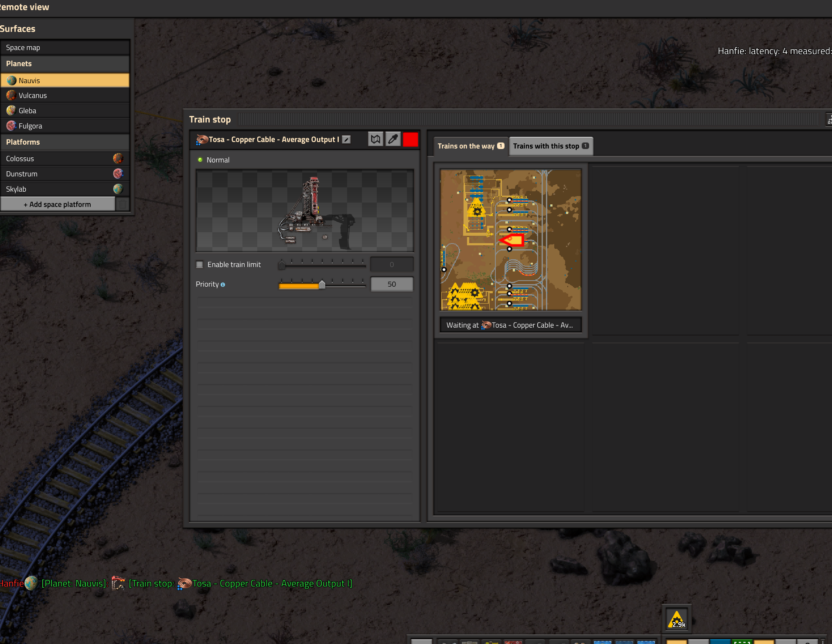Open the yellow alert icon showing 2.9k
This screenshot has width=832, height=644.
tap(677, 619)
